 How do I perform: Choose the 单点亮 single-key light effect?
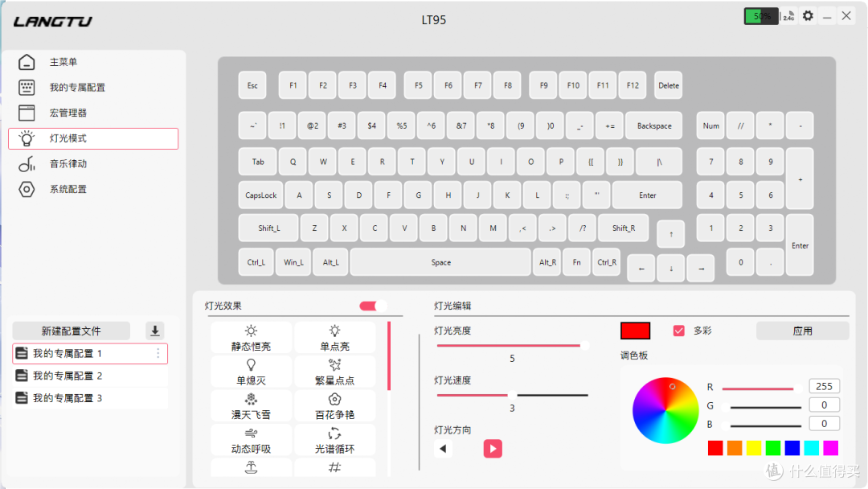point(334,338)
